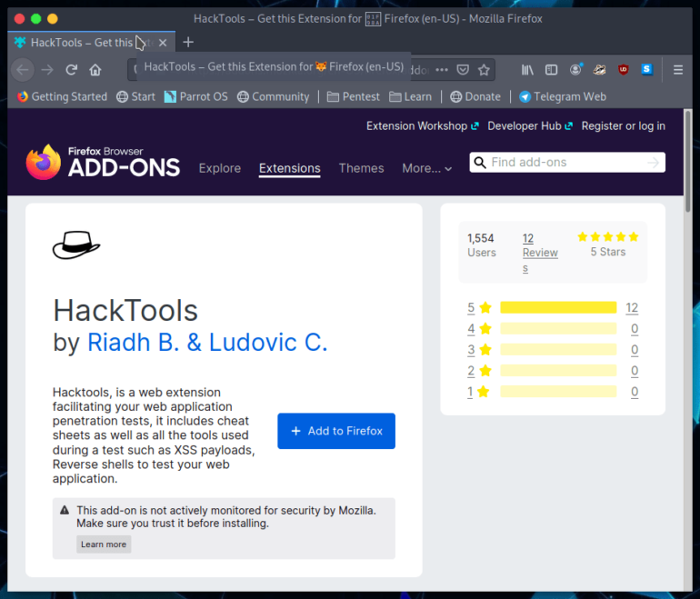
Task: Click the "1,554 Users" count text
Action: pyautogui.click(x=481, y=245)
